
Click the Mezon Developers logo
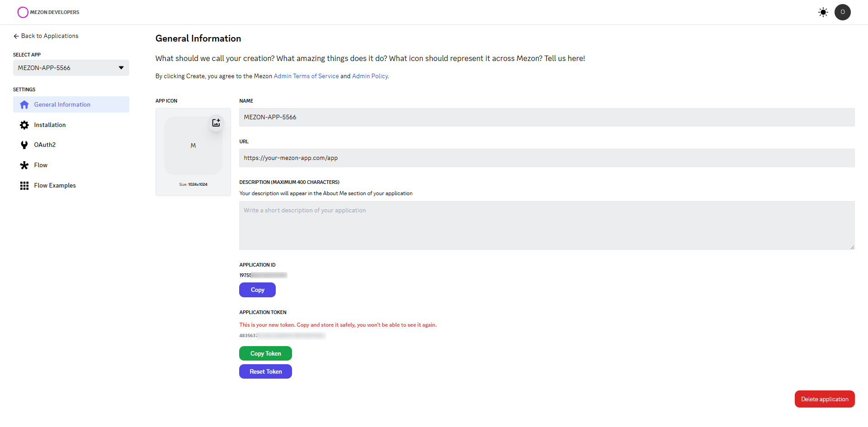click(x=48, y=12)
